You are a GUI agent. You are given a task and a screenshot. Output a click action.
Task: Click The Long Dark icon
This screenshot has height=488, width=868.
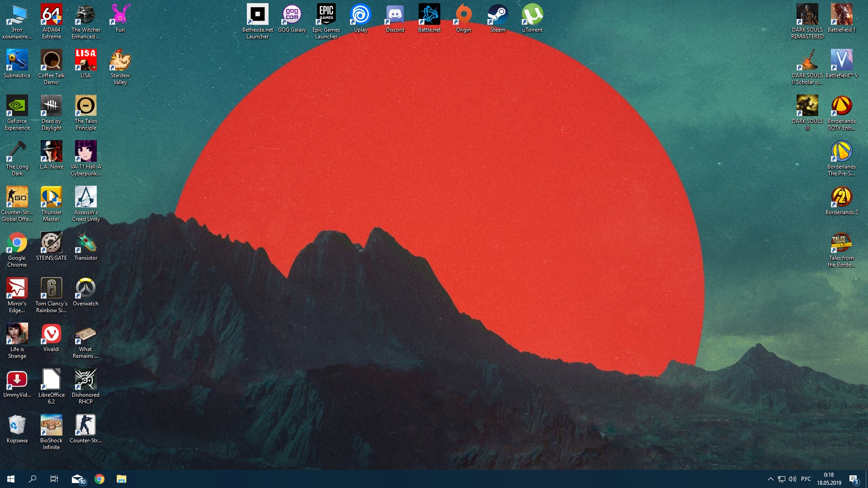(x=17, y=159)
